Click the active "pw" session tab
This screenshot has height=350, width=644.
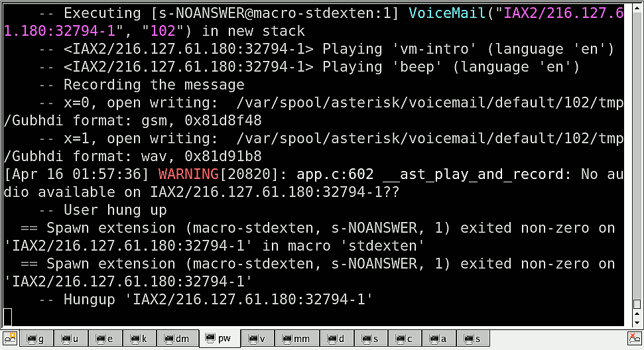(220, 338)
